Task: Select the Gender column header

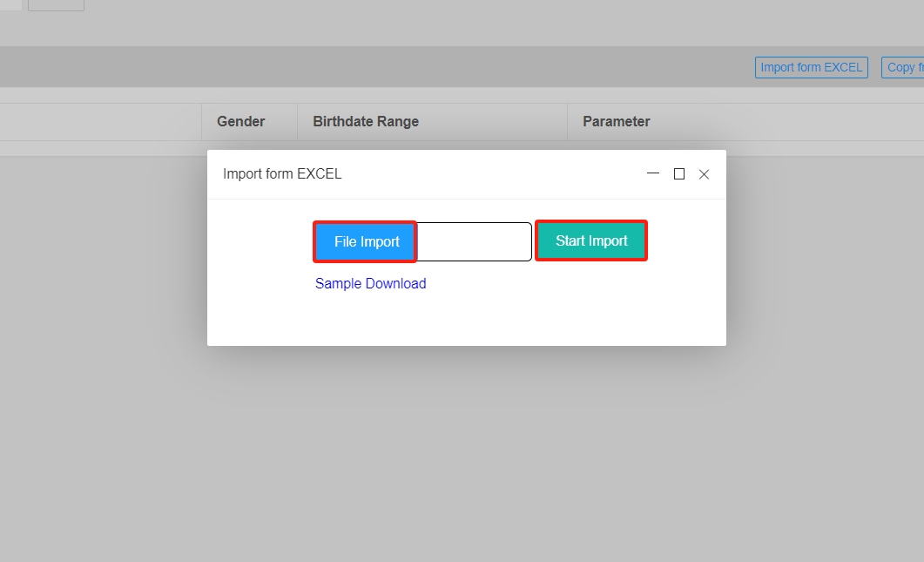Action: pos(241,121)
